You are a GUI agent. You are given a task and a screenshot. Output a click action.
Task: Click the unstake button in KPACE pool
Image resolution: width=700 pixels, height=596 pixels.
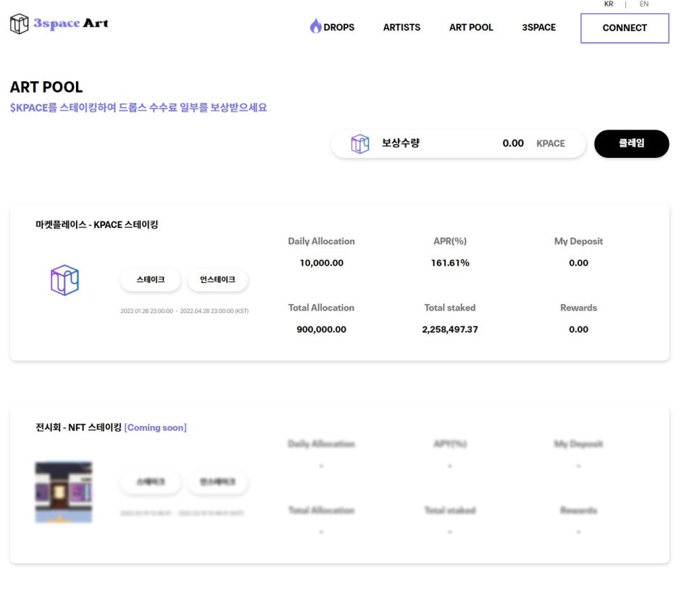pos(217,280)
